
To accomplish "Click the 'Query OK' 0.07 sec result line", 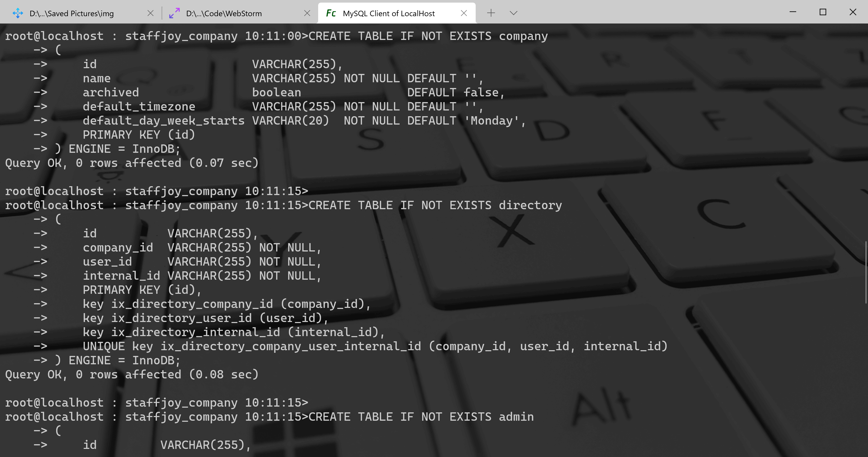I will [131, 163].
